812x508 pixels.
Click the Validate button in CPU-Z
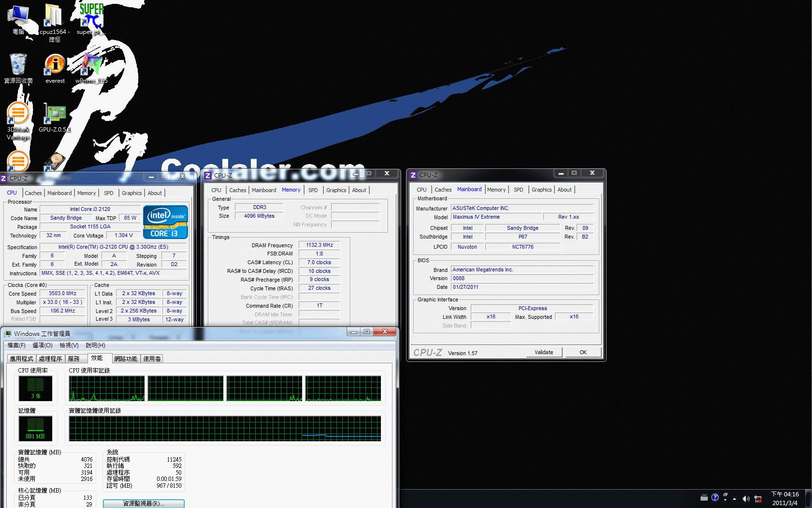click(x=544, y=352)
